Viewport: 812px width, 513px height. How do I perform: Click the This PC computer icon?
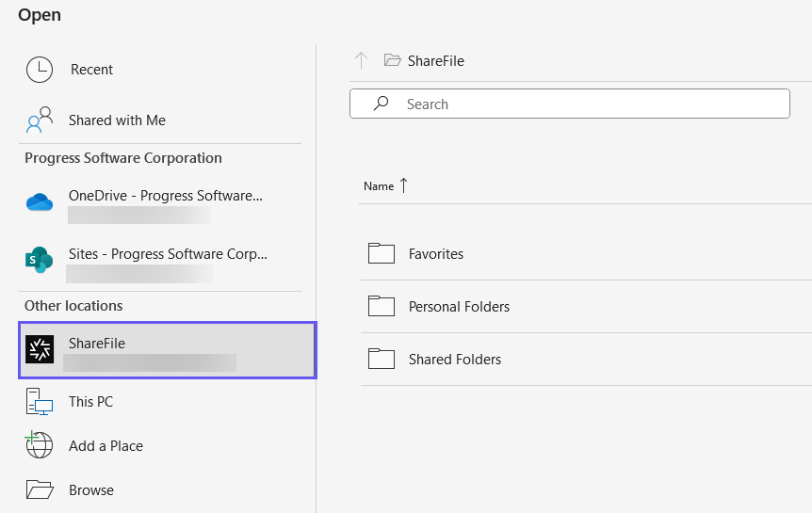(40, 402)
